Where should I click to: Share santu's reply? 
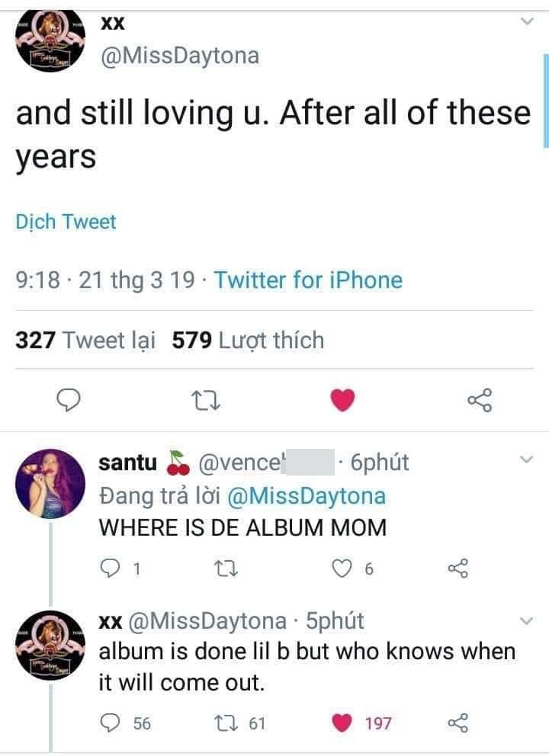coord(457,568)
